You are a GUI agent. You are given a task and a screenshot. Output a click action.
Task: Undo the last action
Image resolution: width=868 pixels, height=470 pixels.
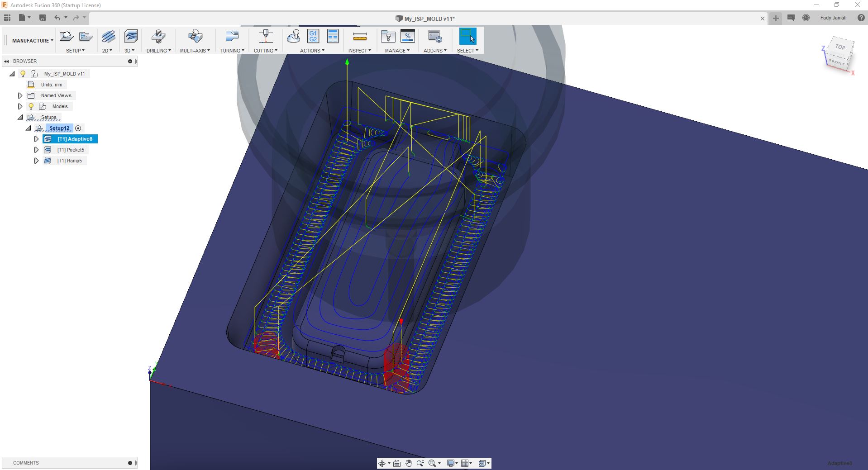click(57, 18)
